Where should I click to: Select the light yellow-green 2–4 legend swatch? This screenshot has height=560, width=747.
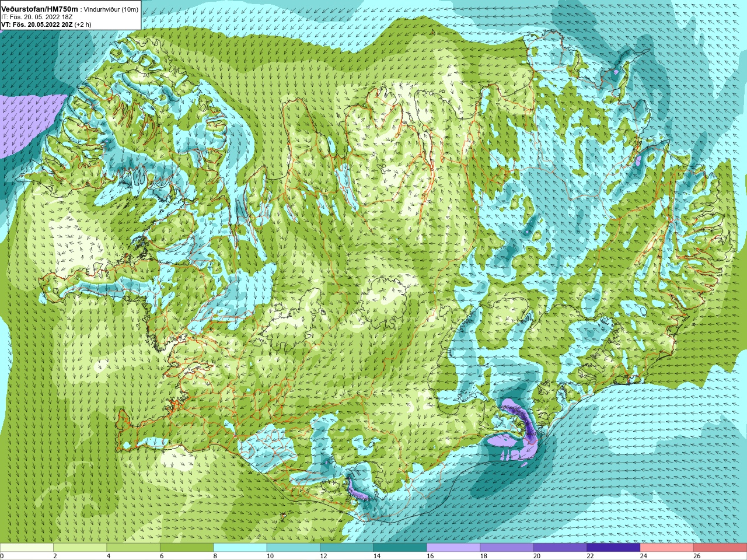(x=80, y=548)
